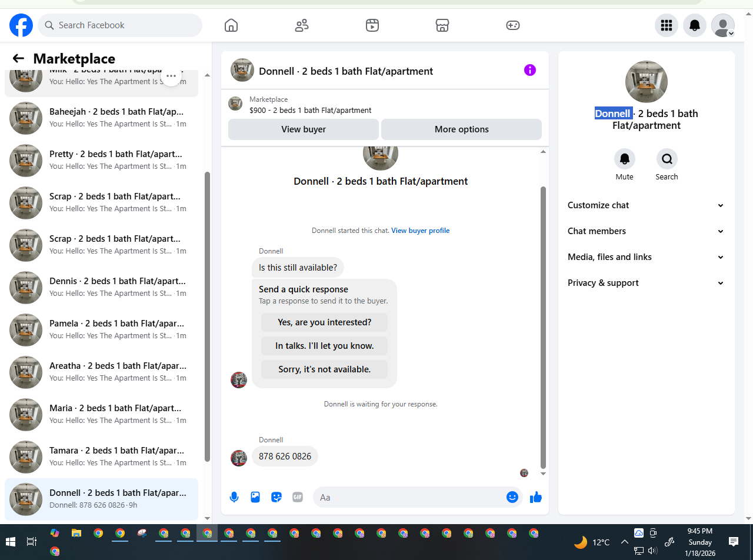753x560 pixels.
Task: Open Windows Start menu
Action: click(x=11, y=542)
